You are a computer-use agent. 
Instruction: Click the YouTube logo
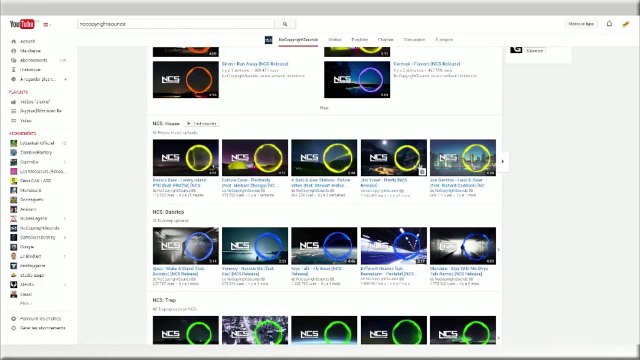tap(22, 24)
